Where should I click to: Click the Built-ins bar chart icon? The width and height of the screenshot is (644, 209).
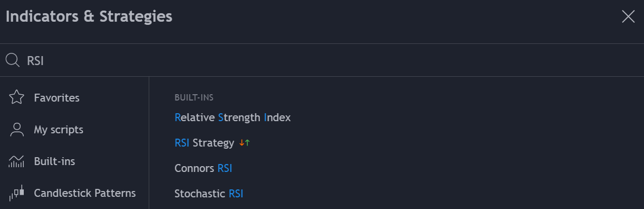coord(17,161)
